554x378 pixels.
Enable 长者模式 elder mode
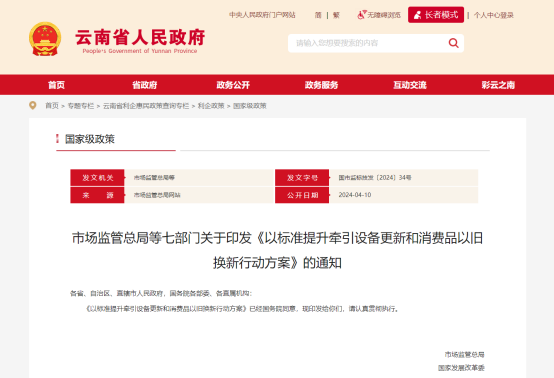pos(436,15)
